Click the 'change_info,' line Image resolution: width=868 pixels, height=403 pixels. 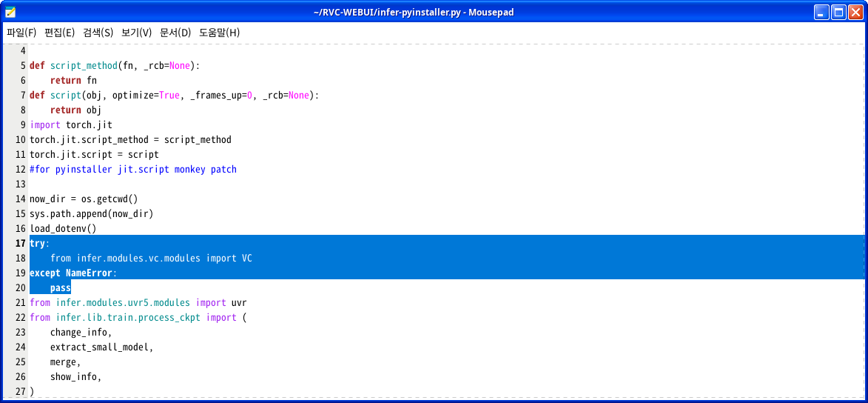click(81, 333)
